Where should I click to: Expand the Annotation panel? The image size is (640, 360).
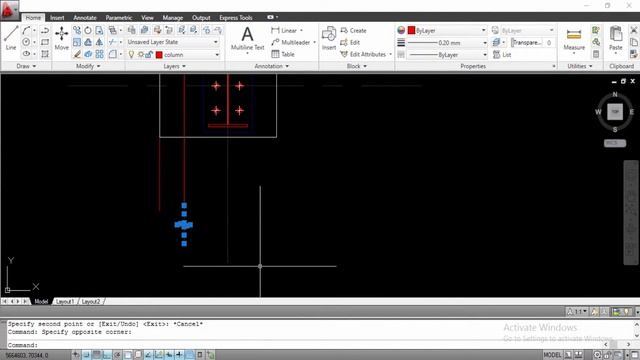click(x=272, y=66)
